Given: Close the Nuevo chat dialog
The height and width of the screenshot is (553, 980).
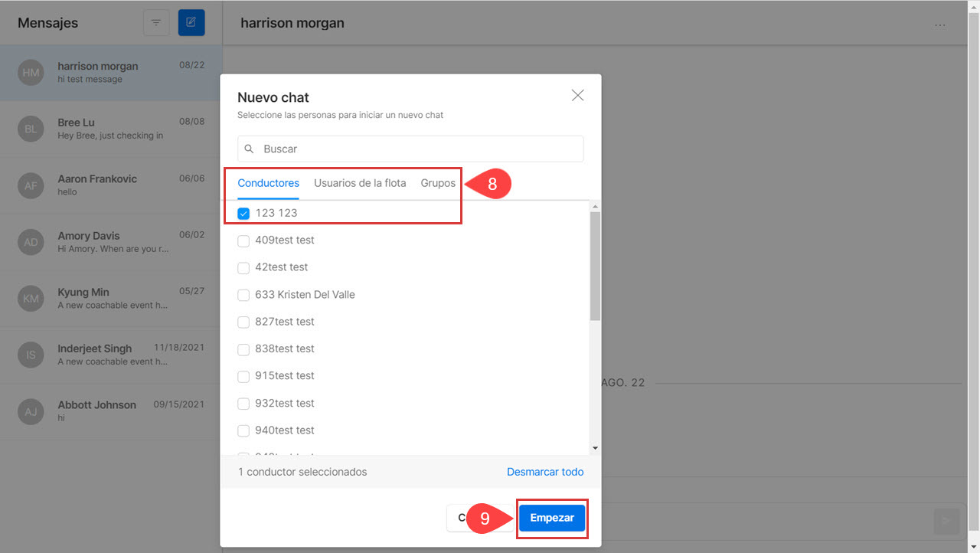Looking at the screenshot, I should [x=578, y=95].
